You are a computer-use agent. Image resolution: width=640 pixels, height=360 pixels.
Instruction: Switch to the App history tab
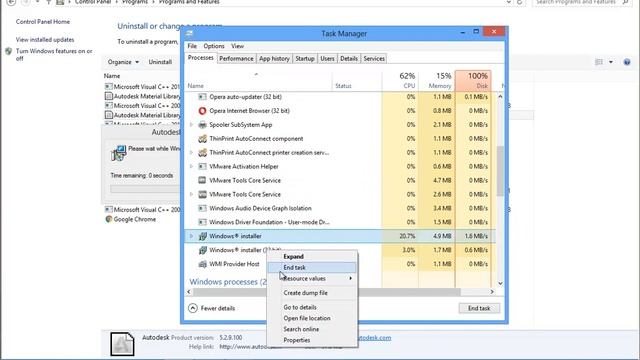[x=274, y=59]
